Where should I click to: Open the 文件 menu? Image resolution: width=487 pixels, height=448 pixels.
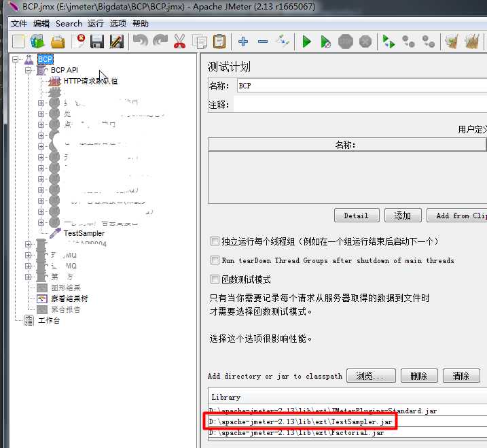[x=19, y=24]
